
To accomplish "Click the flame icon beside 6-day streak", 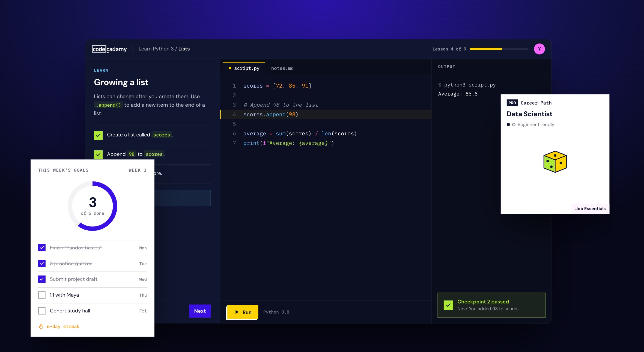I will pos(41,326).
